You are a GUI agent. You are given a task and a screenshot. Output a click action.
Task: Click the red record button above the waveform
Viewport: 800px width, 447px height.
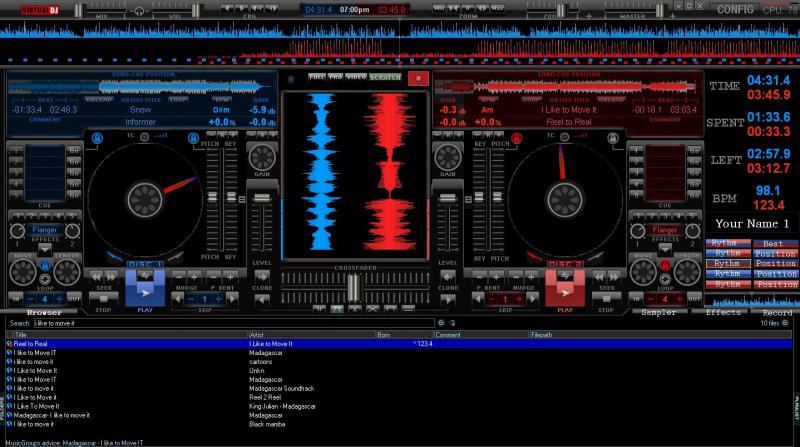point(417,77)
